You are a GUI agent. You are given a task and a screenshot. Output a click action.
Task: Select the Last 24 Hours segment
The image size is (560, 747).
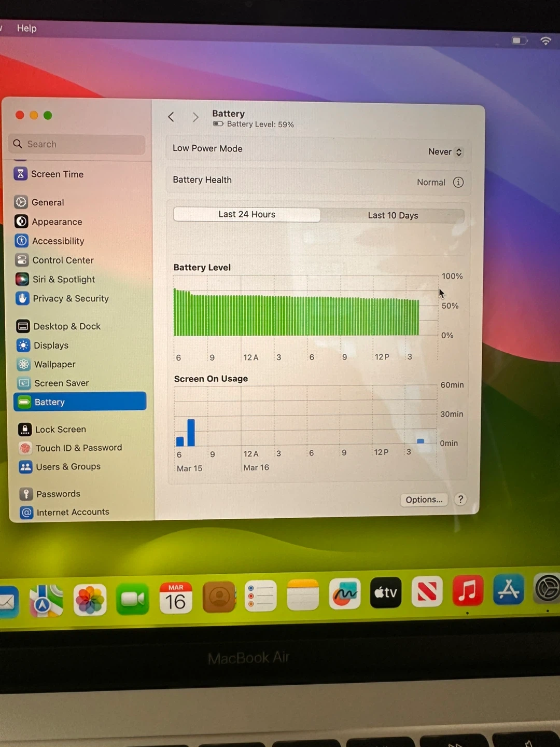(247, 214)
